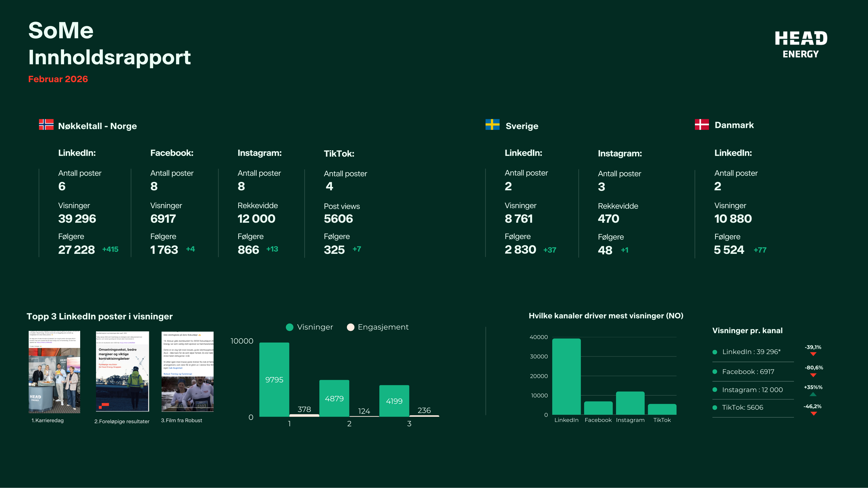Screen dimensions: 868x488
Task: Click the LinkedIn bar in channel chart
Action: pos(566,377)
